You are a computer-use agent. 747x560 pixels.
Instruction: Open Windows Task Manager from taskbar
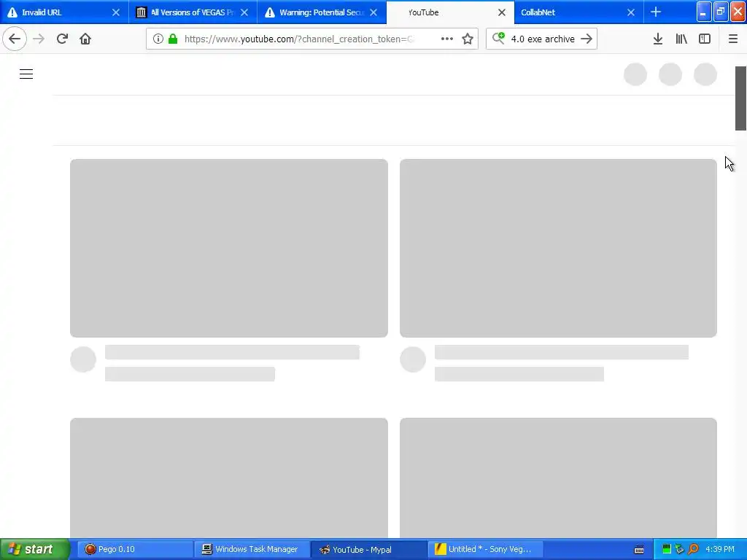tap(251, 549)
